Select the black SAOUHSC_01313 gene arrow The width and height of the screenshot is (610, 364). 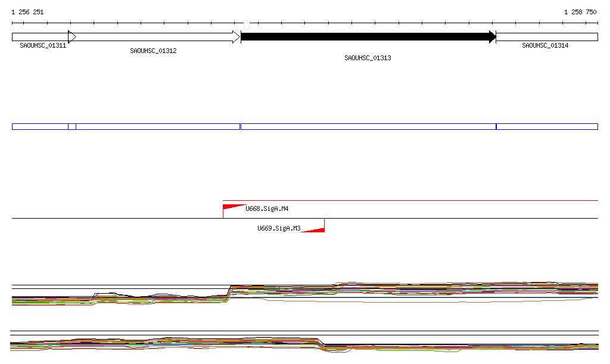366,37
